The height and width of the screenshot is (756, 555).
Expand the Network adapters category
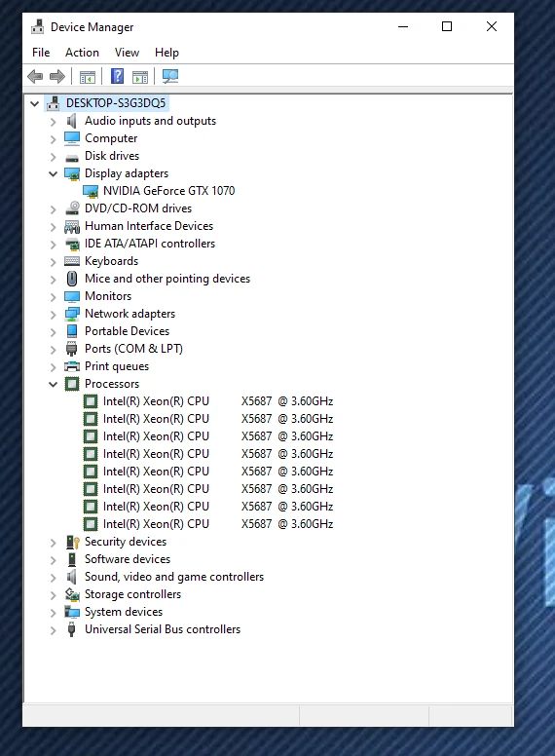coord(53,315)
